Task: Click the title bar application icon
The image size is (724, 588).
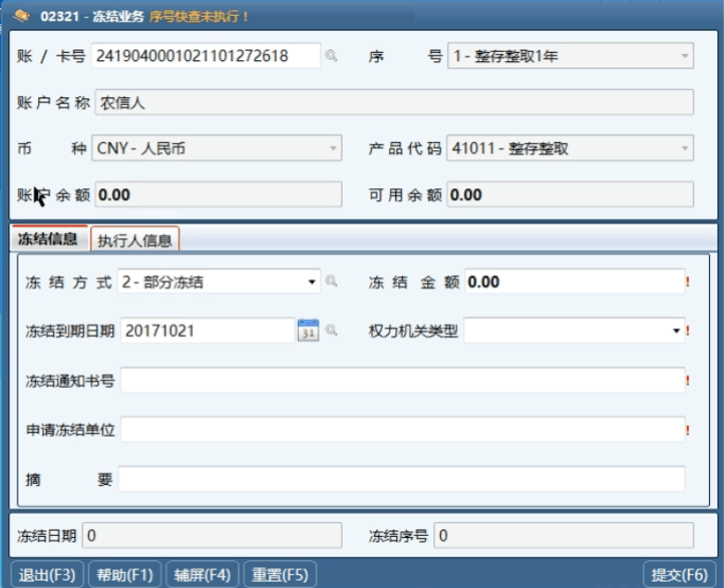Action: click(x=21, y=16)
